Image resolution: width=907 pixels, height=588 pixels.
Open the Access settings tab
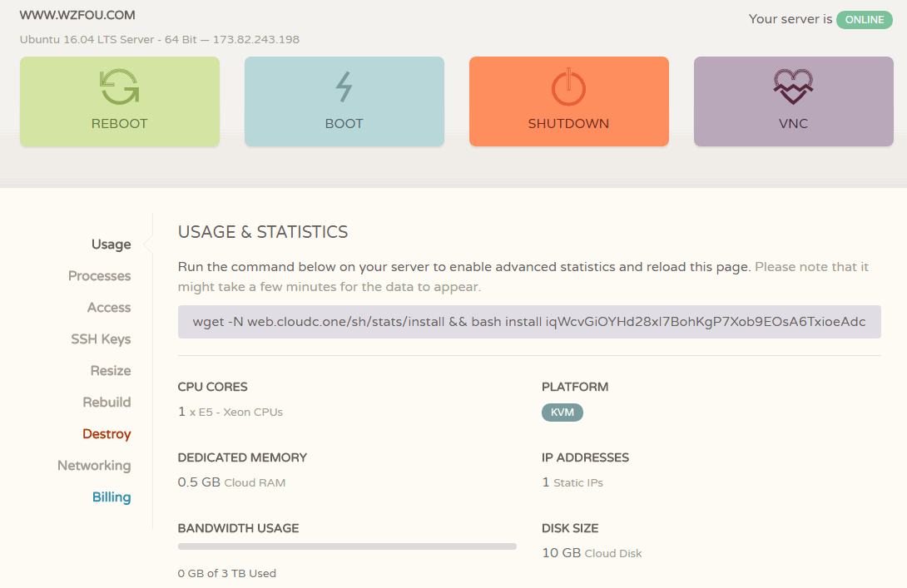109,308
